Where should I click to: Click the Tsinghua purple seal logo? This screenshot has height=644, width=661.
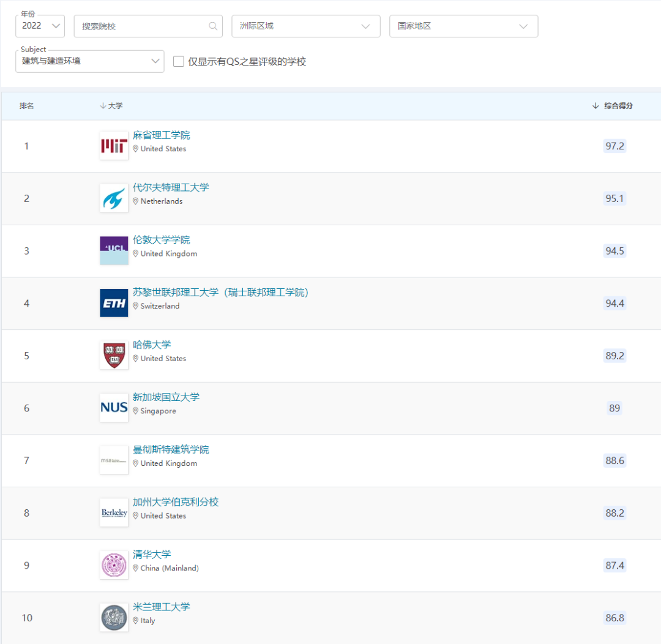[x=114, y=565]
